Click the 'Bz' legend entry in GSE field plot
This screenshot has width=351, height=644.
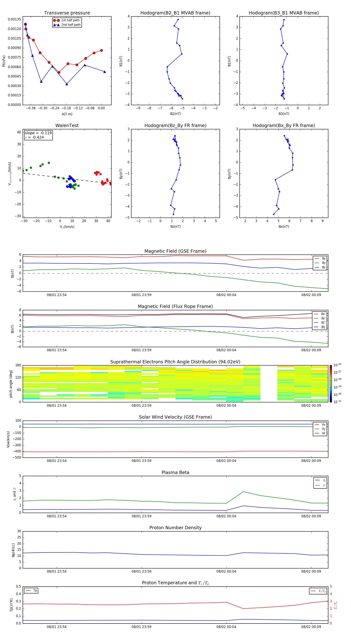(x=320, y=267)
